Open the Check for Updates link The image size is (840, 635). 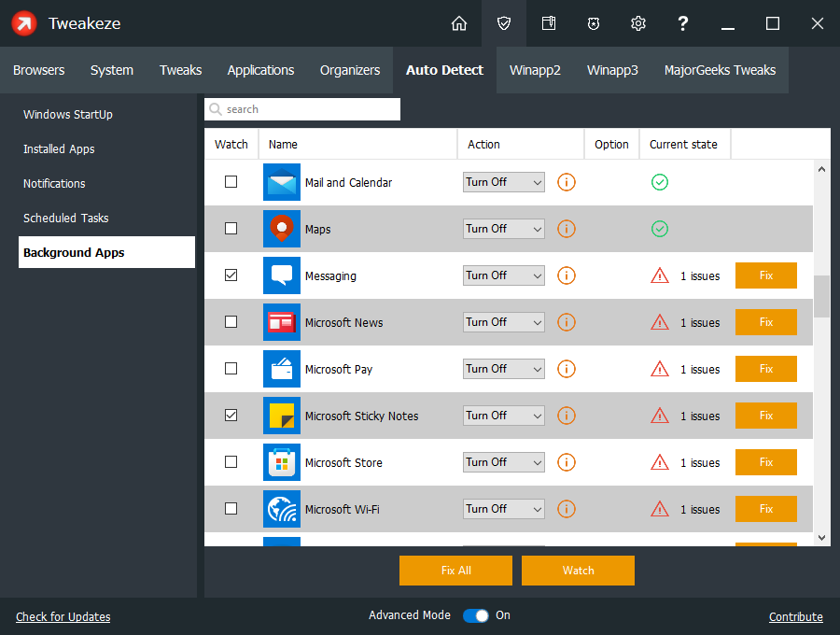63,616
